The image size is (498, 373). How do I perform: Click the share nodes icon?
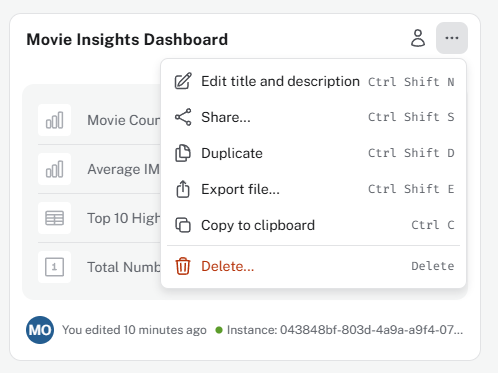coord(183,117)
